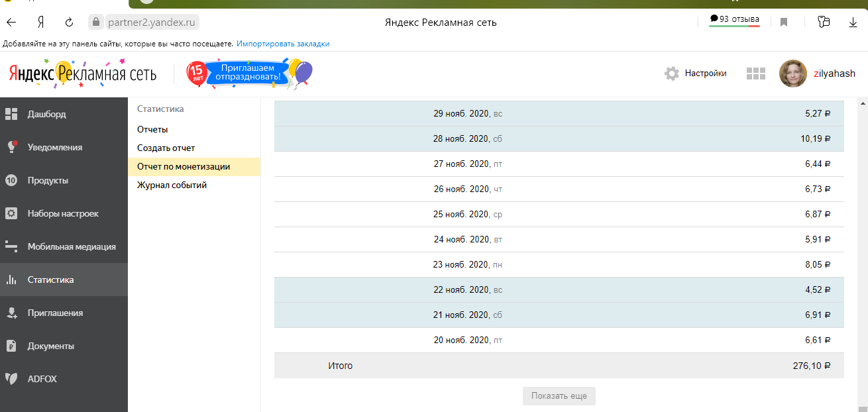Open the browser downloads arrow icon
The image size is (868, 412).
(x=853, y=23)
